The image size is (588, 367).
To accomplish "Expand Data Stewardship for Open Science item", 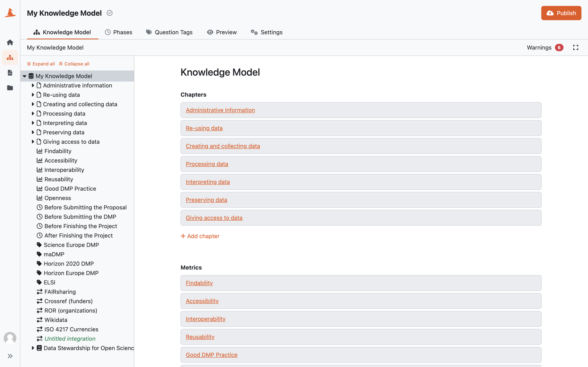I will (x=33, y=348).
